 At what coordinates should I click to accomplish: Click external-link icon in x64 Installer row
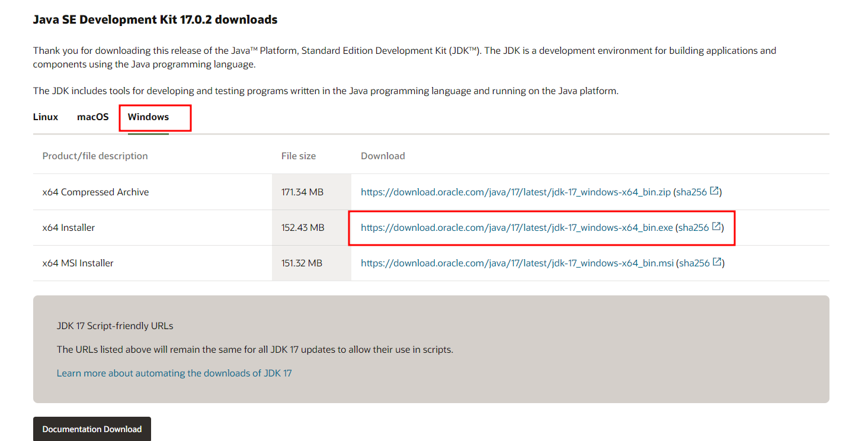pyautogui.click(x=717, y=226)
